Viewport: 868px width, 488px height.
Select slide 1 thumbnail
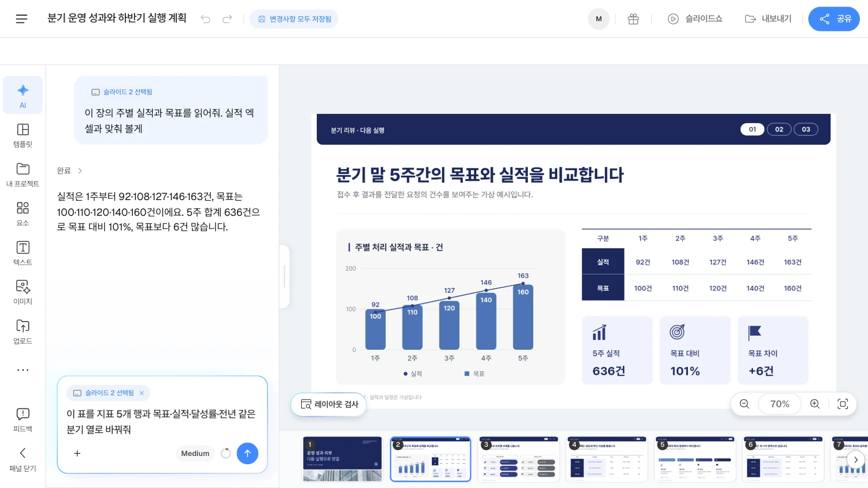pyautogui.click(x=342, y=459)
